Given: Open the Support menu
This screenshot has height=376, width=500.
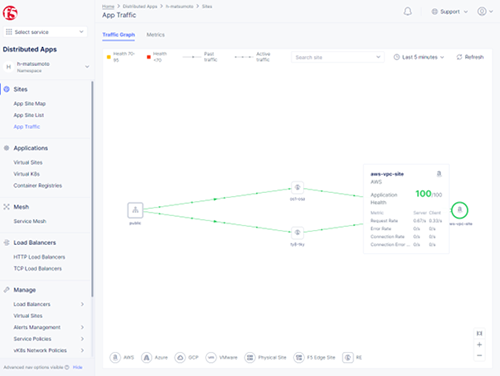Looking at the screenshot, I should pos(450,12).
